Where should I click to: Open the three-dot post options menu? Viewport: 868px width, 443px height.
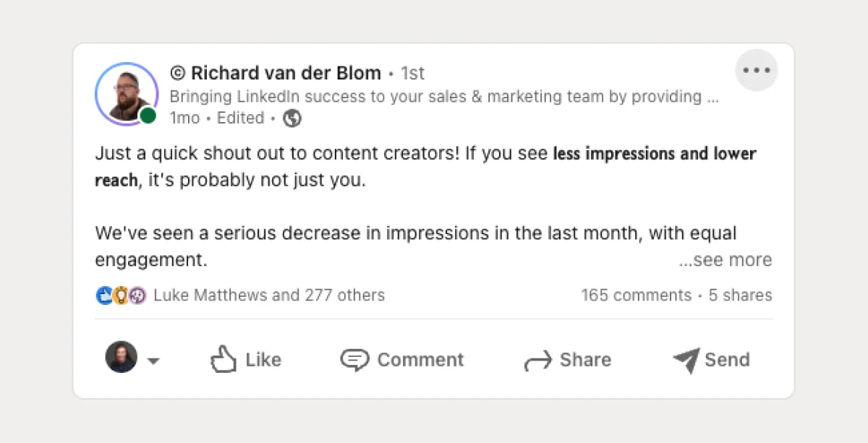click(x=756, y=70)
